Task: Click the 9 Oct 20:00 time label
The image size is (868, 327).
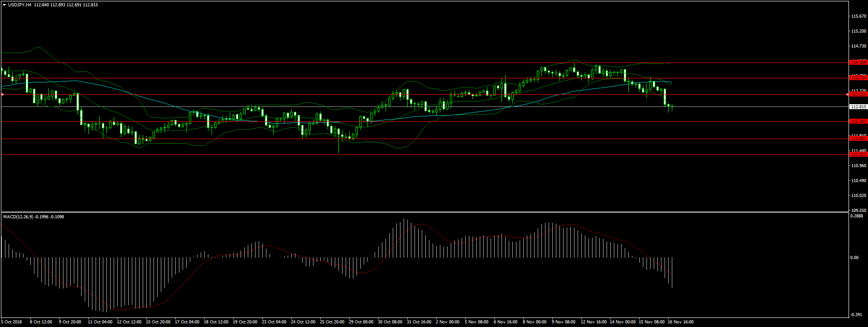Action: (70, 322)
